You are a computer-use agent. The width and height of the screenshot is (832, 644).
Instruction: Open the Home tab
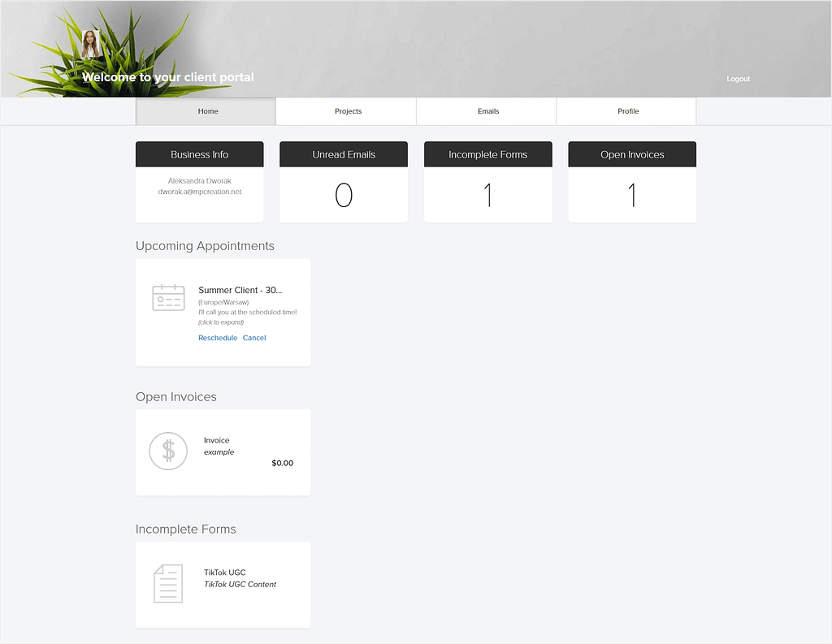tap(206, 111)
